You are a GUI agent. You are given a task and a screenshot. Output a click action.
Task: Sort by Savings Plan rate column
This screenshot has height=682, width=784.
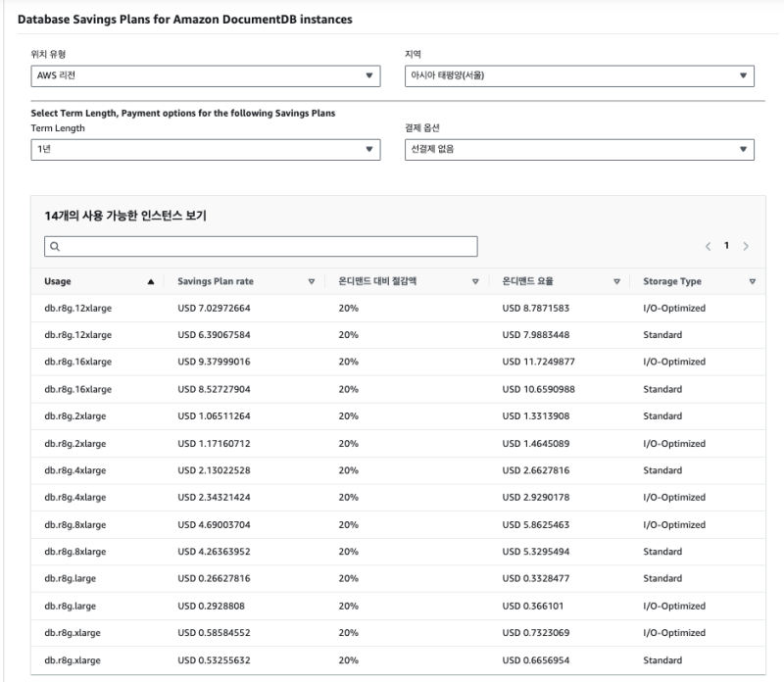[x=311, y=282]
